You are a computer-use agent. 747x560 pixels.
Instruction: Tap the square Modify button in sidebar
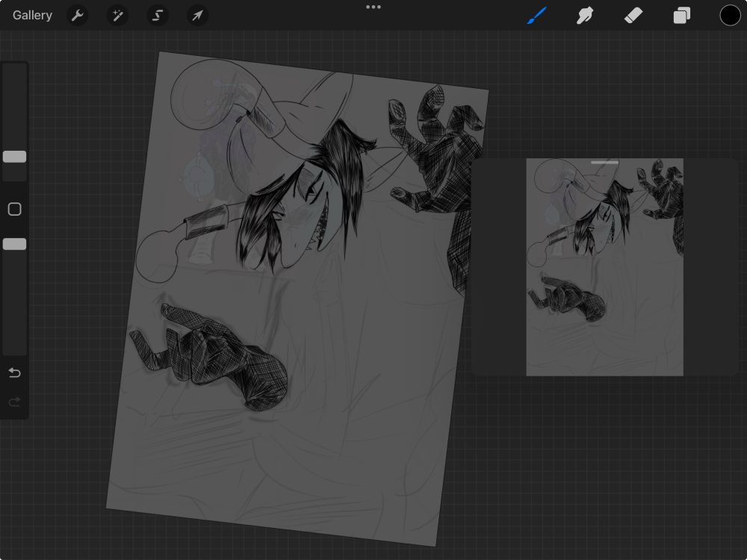click(14, 210)
